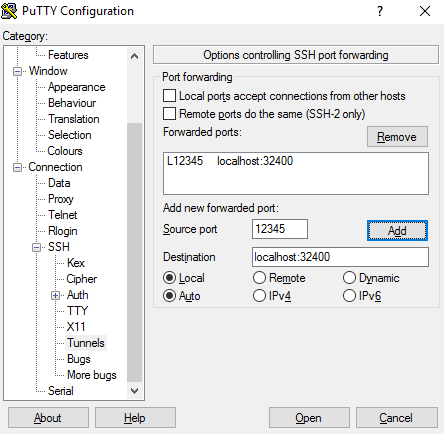Click the category tree scroll down arrow
This screenshot has height=434, width=444.
(x=134, y=391)
